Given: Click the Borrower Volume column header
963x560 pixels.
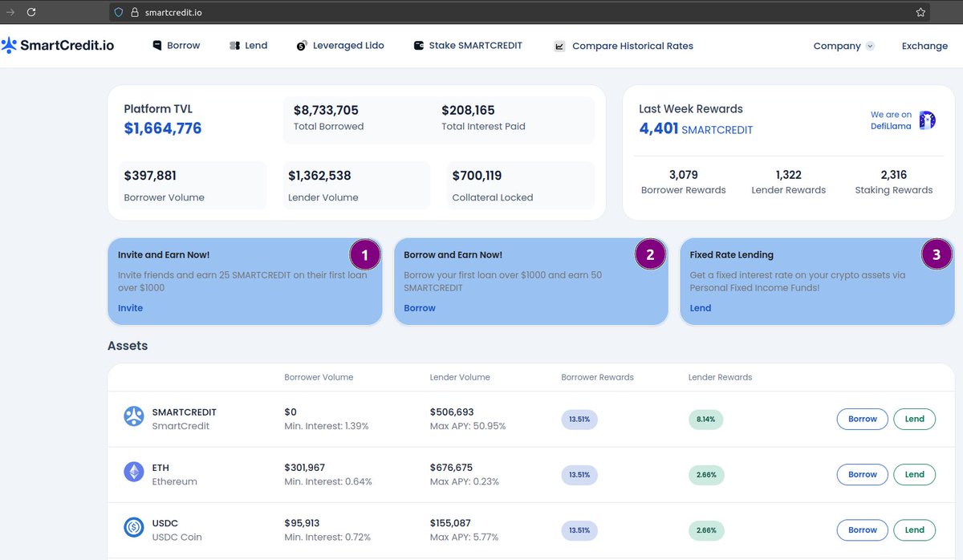Looking at the screenshot, I should point(319,377).
